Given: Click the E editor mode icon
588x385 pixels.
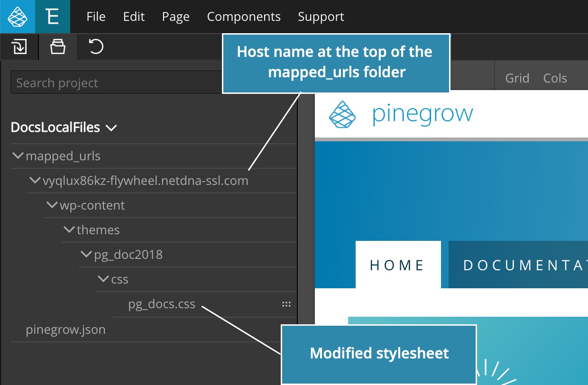Looking at the screenshot, I should point(53,17).
